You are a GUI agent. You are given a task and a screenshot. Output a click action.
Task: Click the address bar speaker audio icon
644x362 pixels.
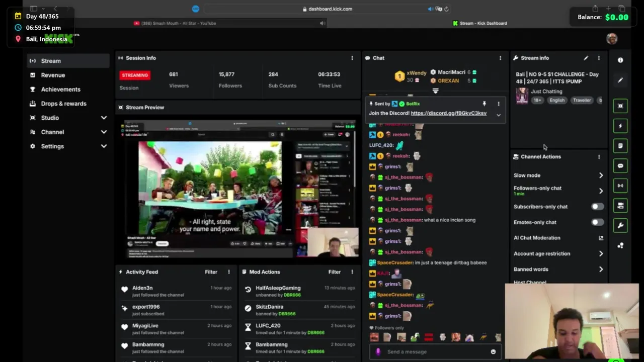tap(431, 9)
